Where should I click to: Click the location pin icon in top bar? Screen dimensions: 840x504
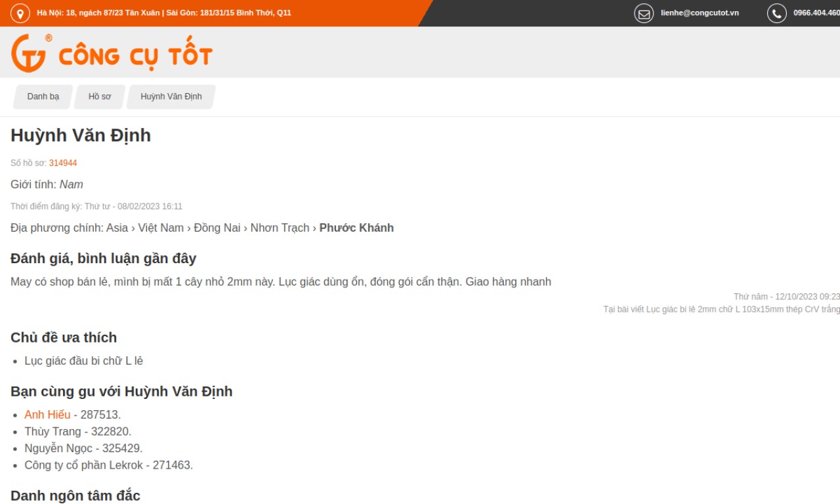[20, 13]
